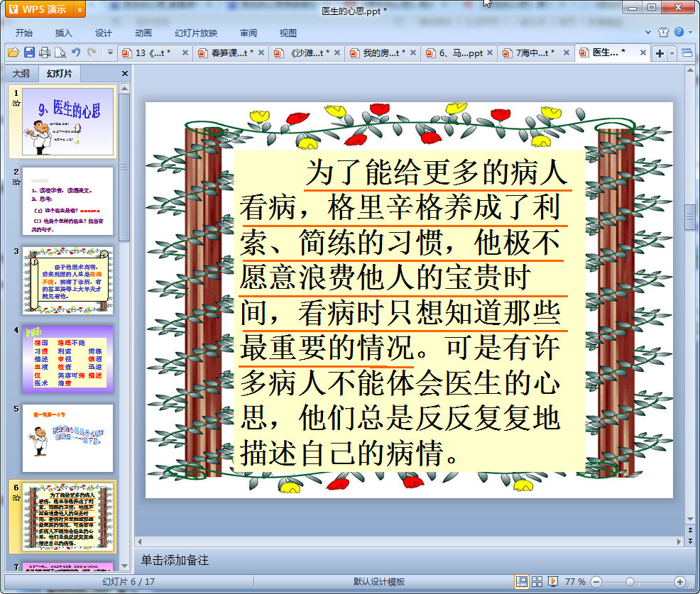
Task: Switch to slide sorter view icon
Action: 537,581
